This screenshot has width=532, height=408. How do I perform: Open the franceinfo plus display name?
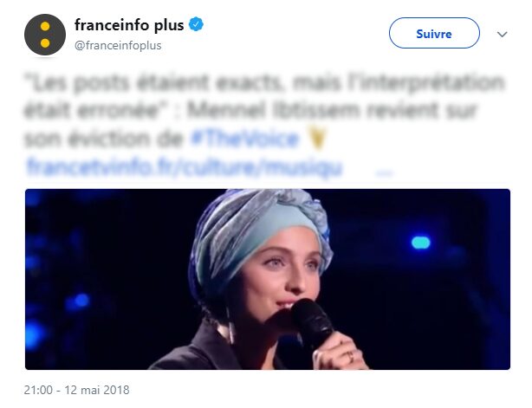(129, 25)
